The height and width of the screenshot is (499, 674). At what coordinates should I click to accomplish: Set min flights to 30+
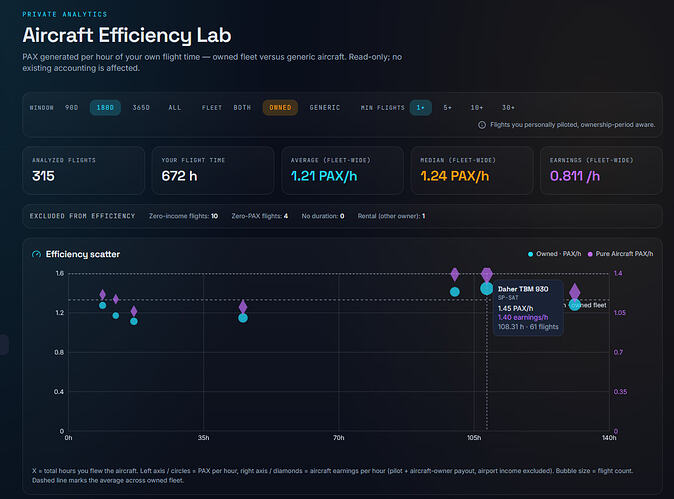coord(508,107)
